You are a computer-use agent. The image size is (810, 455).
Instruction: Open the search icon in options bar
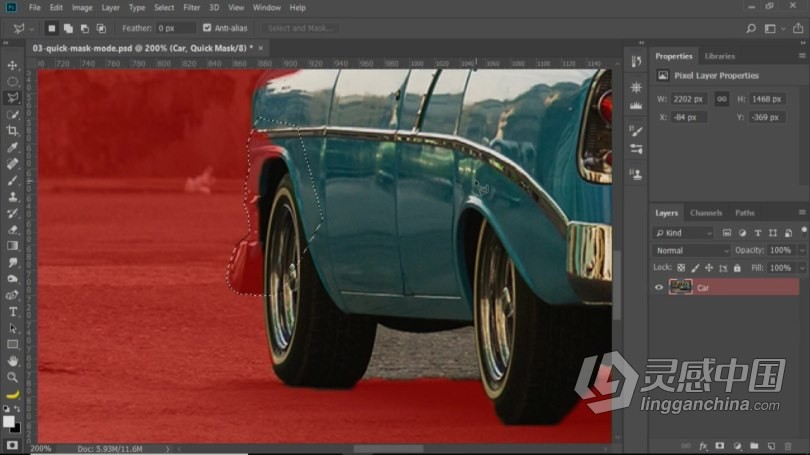pos(751,28)
